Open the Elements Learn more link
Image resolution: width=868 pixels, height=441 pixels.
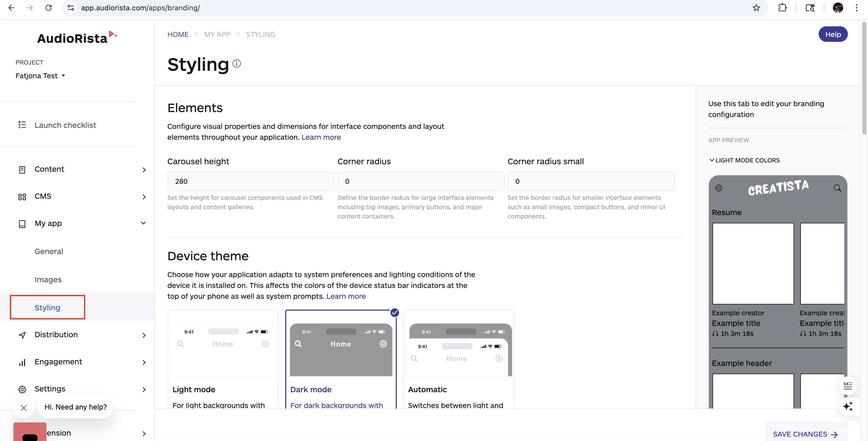coord(321,137)
